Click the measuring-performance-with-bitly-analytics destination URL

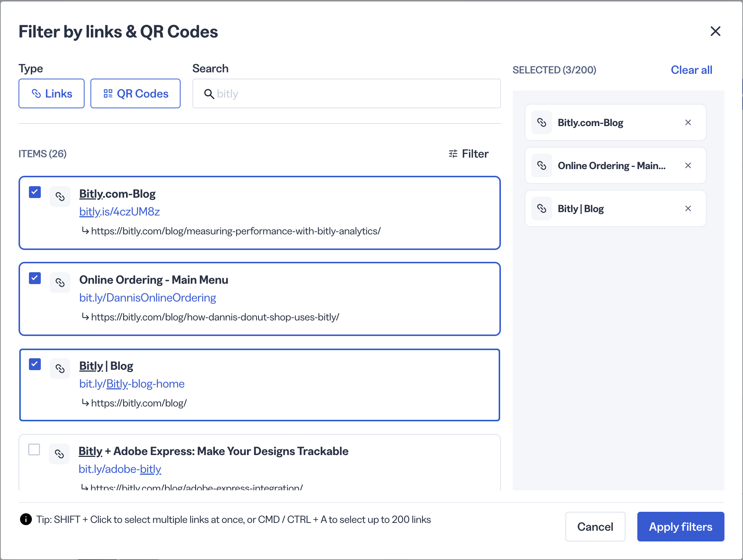coord(236,231)
